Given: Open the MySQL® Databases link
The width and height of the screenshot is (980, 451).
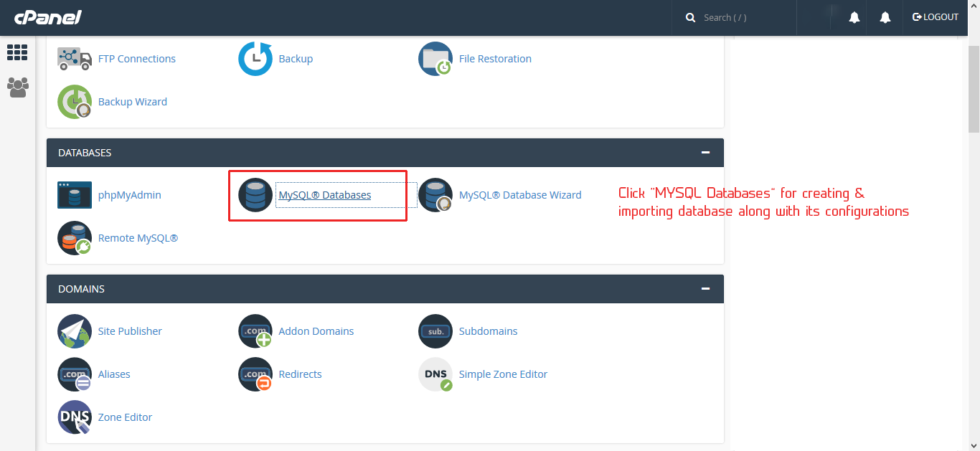Looking at the screenshot, I should 325,195.
